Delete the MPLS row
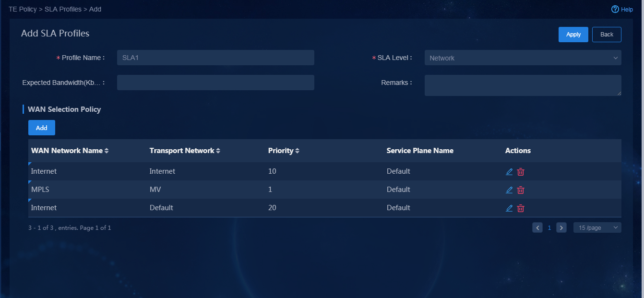This screenshot has width=644, height=298. (x=521, y=190)
